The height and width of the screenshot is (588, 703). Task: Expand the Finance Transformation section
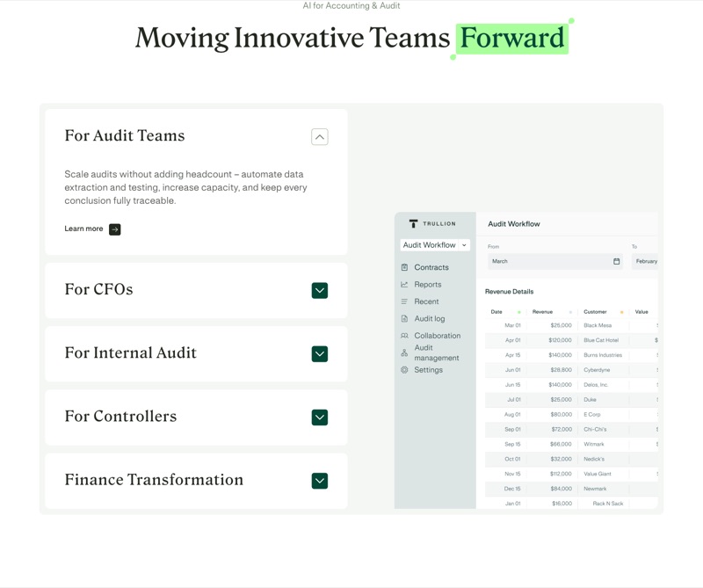pyautogui.click(x=320, y=481)
